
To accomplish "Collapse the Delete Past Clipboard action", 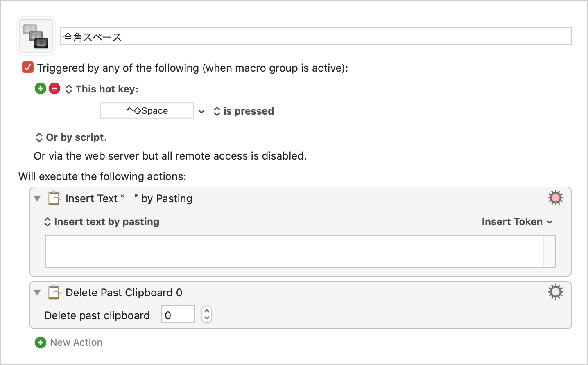I will pos(37,293).
